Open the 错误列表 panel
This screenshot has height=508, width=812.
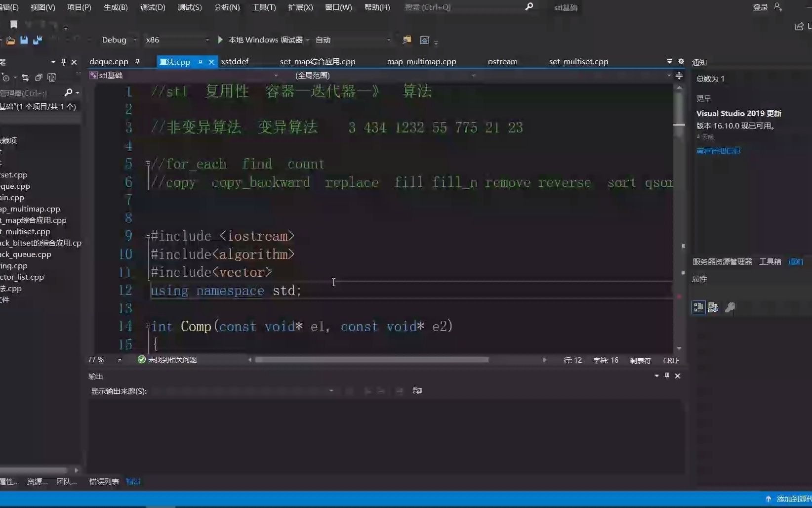[103, 481]
